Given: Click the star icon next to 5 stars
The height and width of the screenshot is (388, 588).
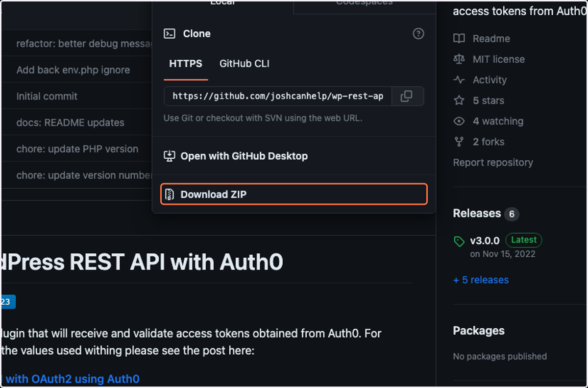Looking at the screenshot, I should click(459, 100).
